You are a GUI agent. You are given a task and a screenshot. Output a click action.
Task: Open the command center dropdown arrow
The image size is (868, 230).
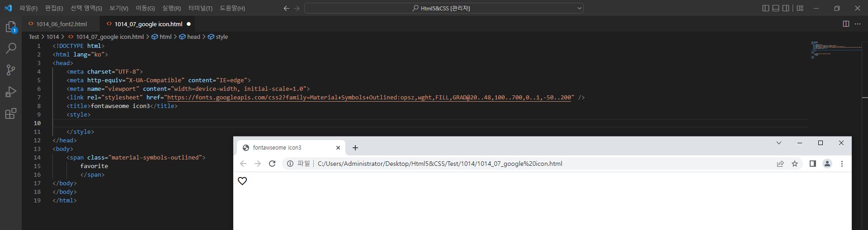580,8
